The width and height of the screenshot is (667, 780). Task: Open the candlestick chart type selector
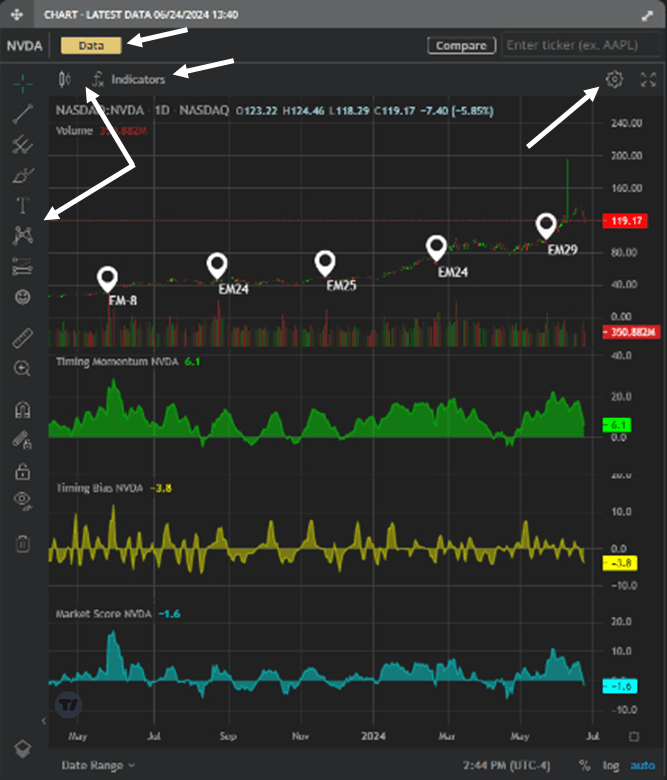(x=65, y=80)
